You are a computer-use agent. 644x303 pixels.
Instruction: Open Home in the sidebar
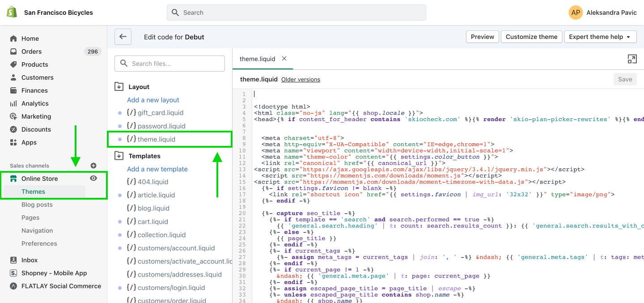coord(30,38)
